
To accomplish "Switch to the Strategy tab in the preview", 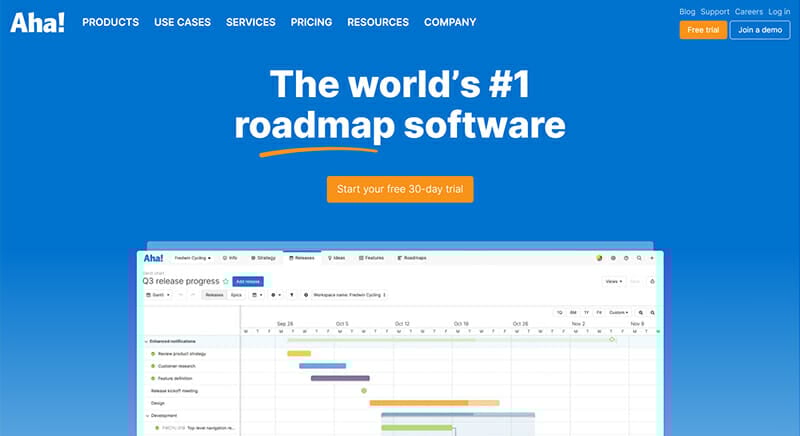I will click(263, 258).
